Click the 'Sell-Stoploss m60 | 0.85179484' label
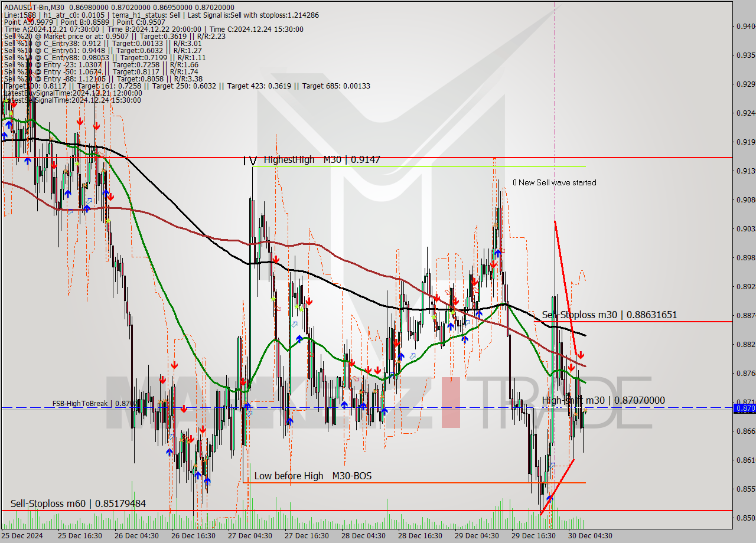 (78, 503)
